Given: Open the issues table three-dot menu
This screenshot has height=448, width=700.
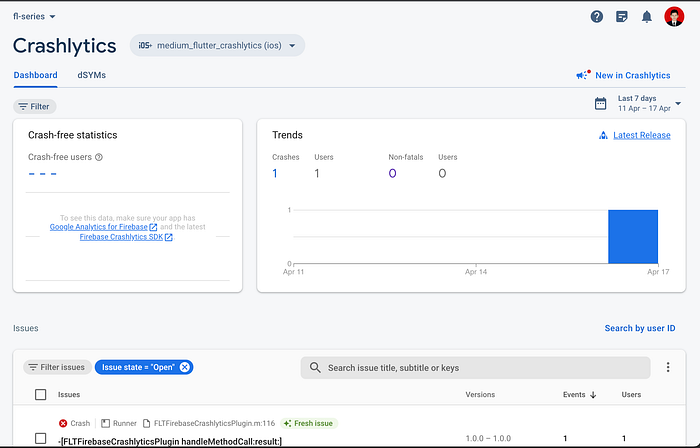Looking at the screenshot, I should click(668, 367).
